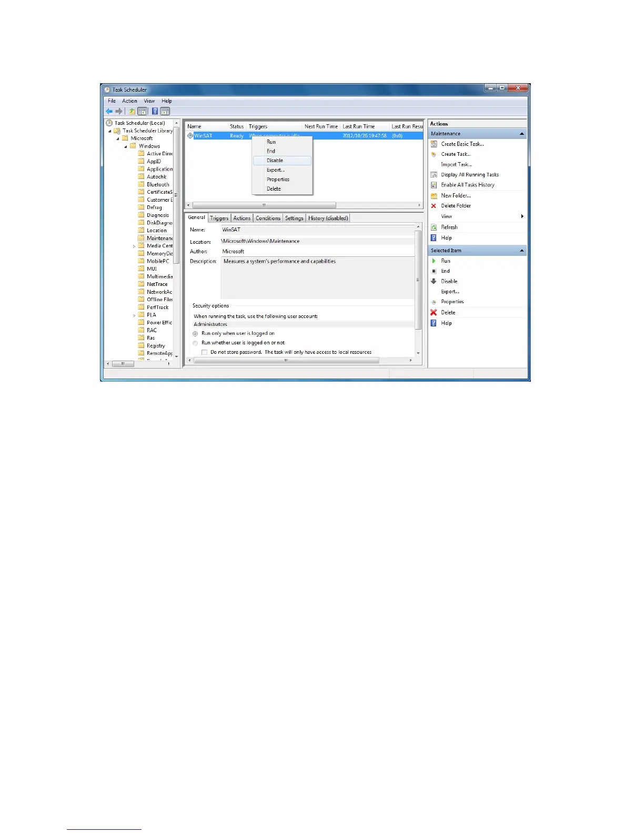Choose Delete from the context menu
The height and width of the screenshot is (834, 644).
point(282,189)
